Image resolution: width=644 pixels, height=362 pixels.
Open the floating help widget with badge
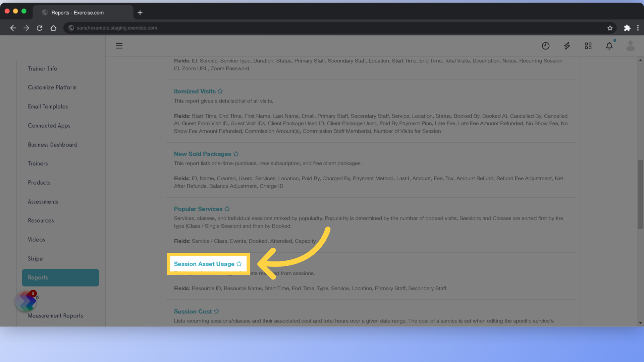[26, 301]
